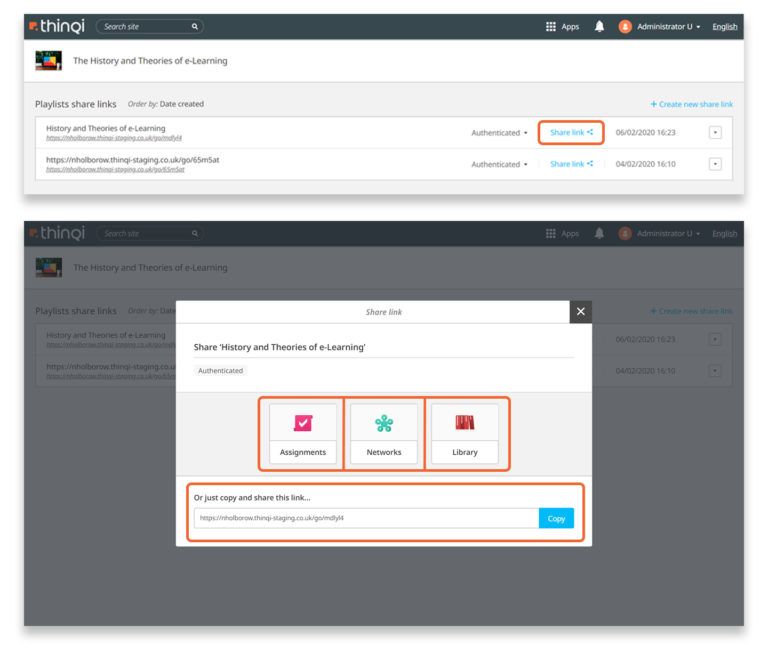Screen dimensions: 768x657
Task: Open the go/mdlyl4 URL under History and Theories
Action: pos(114,138)
